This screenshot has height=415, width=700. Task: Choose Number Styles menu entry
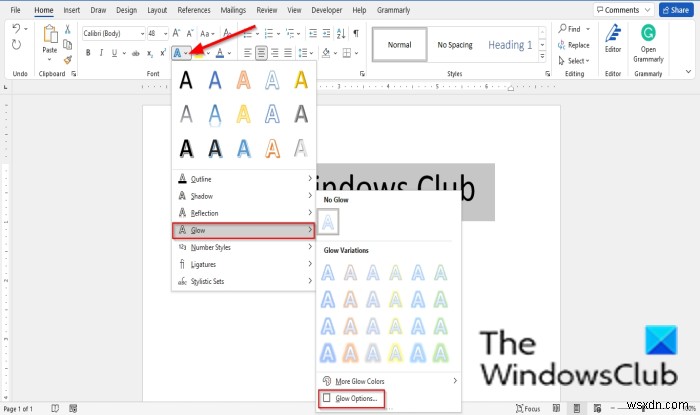point(244,247)
